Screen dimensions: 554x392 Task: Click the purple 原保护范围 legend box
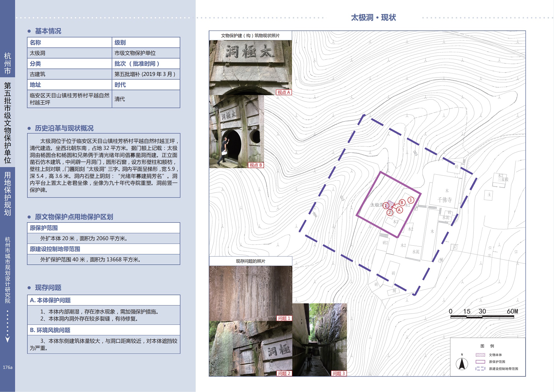click(x=480, y=362)
